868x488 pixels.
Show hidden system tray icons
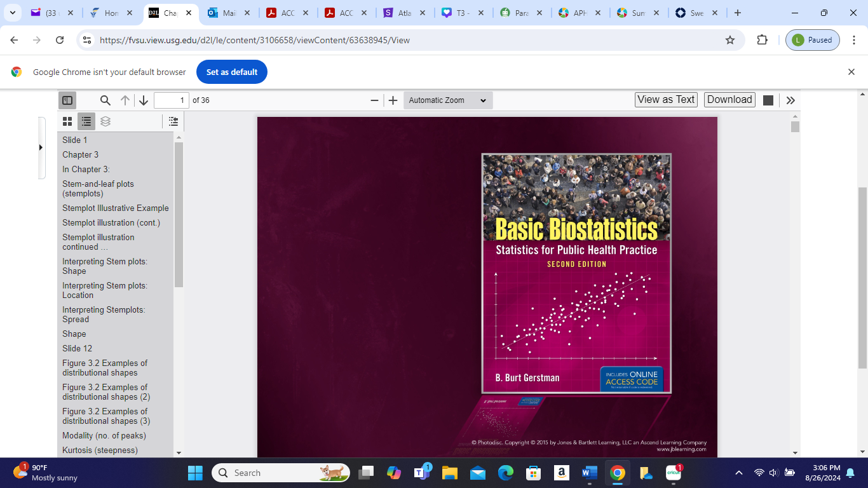pos(739,473)
